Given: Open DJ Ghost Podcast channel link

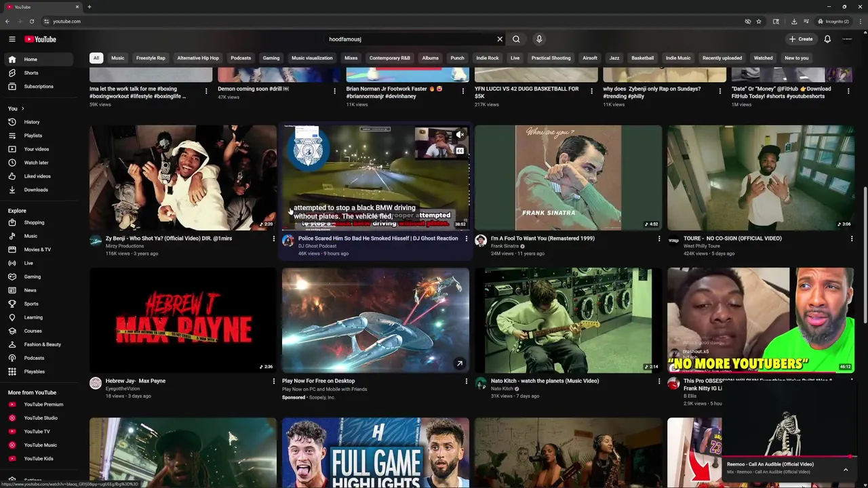Looking at the screenshot, I should pyautogui.click(x=317, y=246).
